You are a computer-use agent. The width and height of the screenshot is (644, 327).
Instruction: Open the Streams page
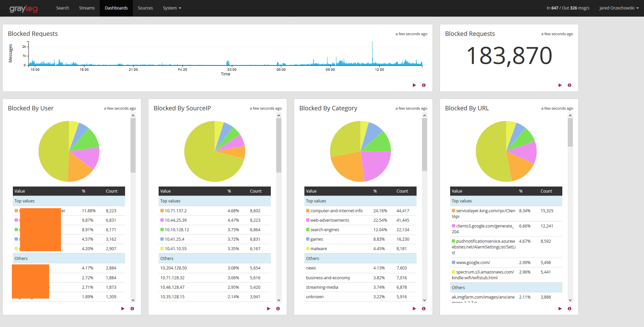87,8
